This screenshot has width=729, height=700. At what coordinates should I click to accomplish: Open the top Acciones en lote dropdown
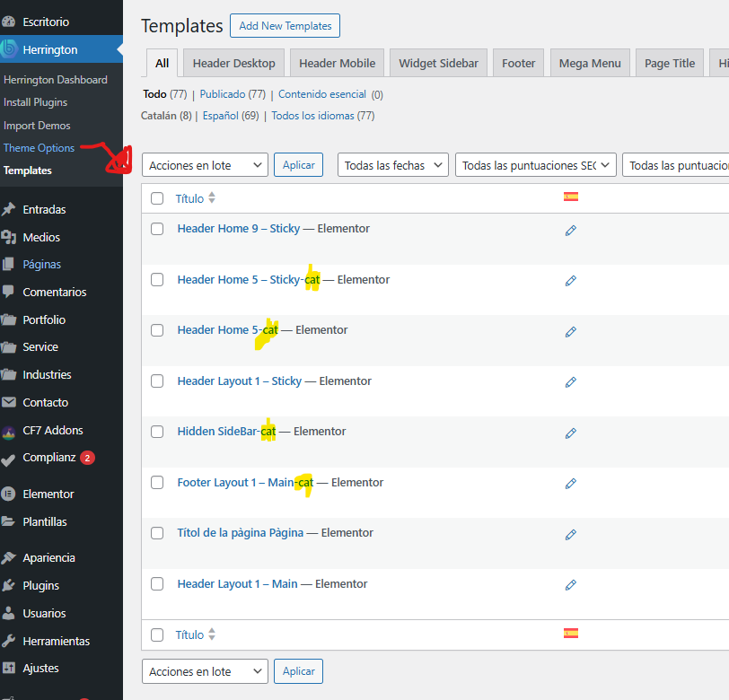205,165
